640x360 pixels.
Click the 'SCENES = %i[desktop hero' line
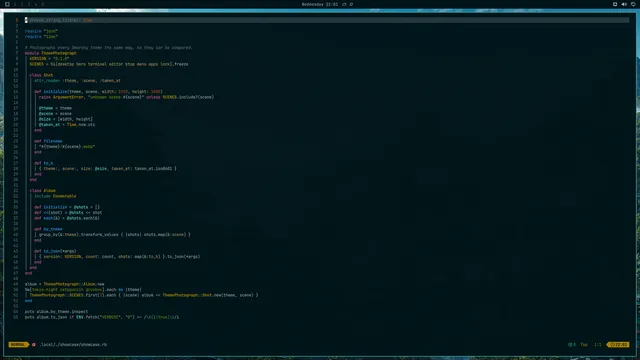point(109,64)
